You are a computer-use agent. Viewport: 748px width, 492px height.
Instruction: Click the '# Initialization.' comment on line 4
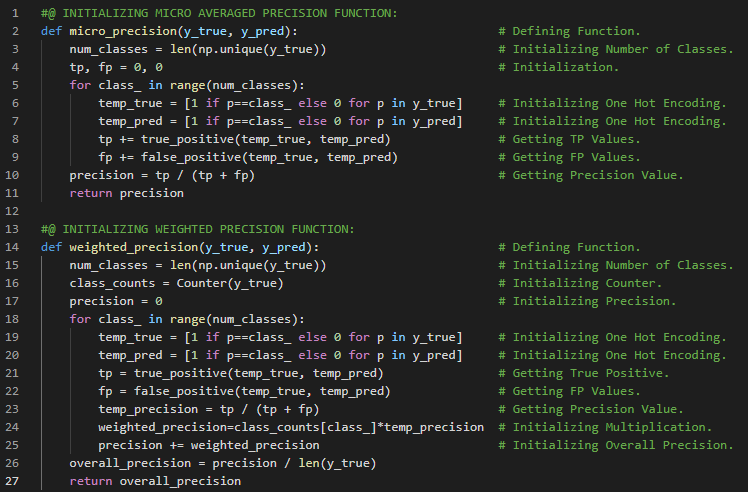tap(566, 67)
